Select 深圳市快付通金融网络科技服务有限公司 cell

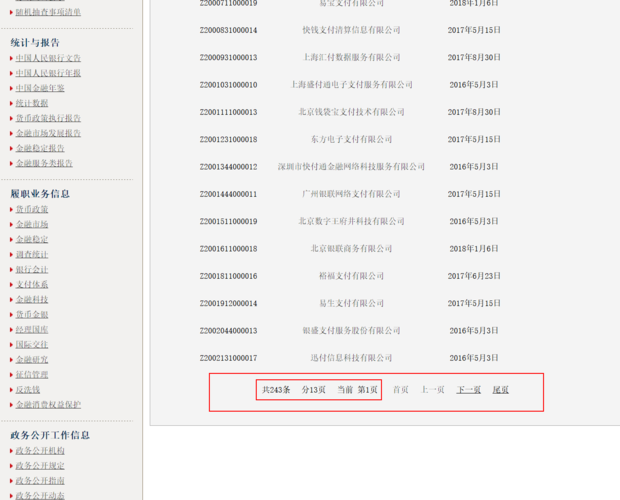pyautogui.click(x=351, y=166)
